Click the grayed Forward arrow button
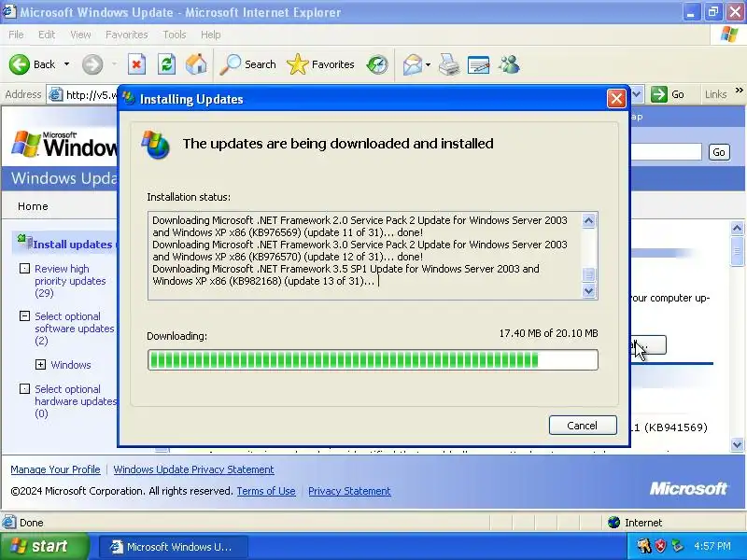The height and width of the screenshot is (560, 747). coord(92,64)
